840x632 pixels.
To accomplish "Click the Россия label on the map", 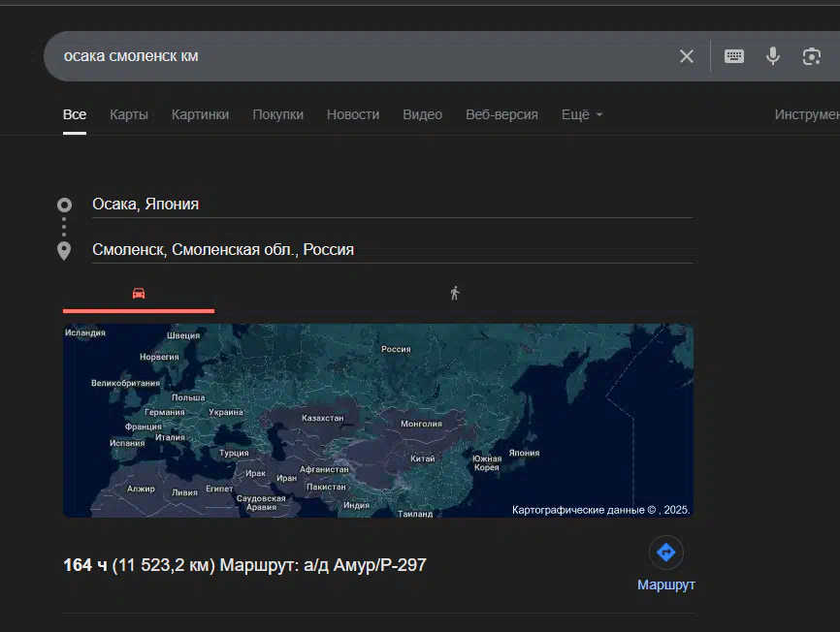I will click(x=396, y=350).
